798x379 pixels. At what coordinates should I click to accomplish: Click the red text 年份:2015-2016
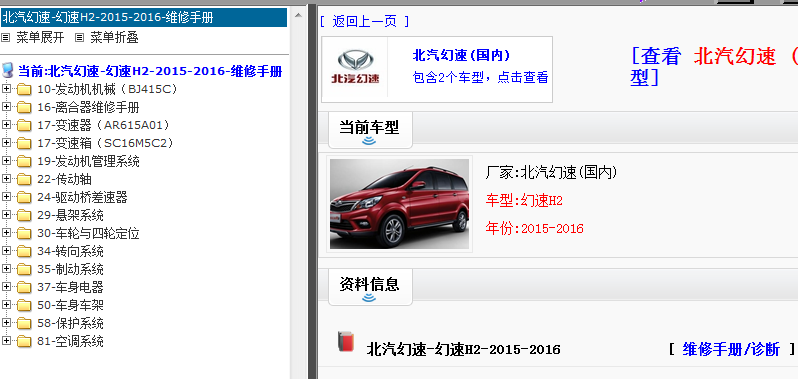point(535,228)
